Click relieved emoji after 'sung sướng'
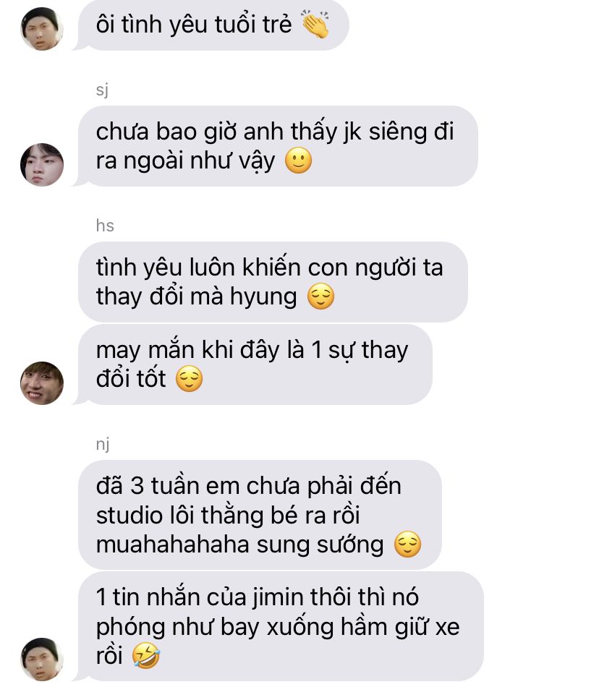 coord(407,545)
